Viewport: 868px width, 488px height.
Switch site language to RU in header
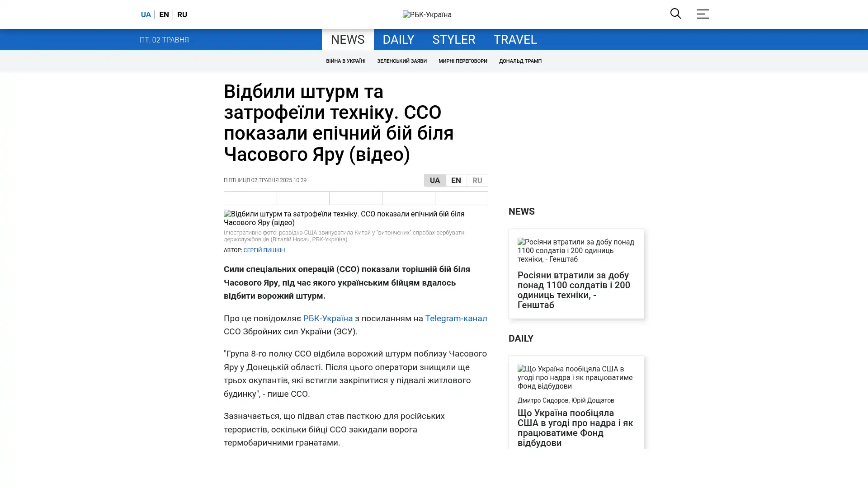point(182,14)
